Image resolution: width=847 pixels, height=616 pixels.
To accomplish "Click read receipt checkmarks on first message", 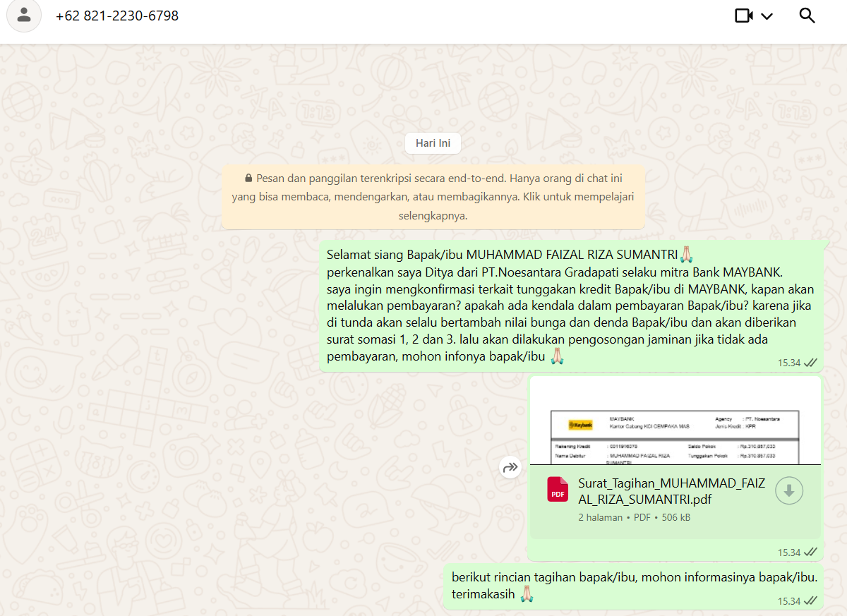I will (810, 363).
